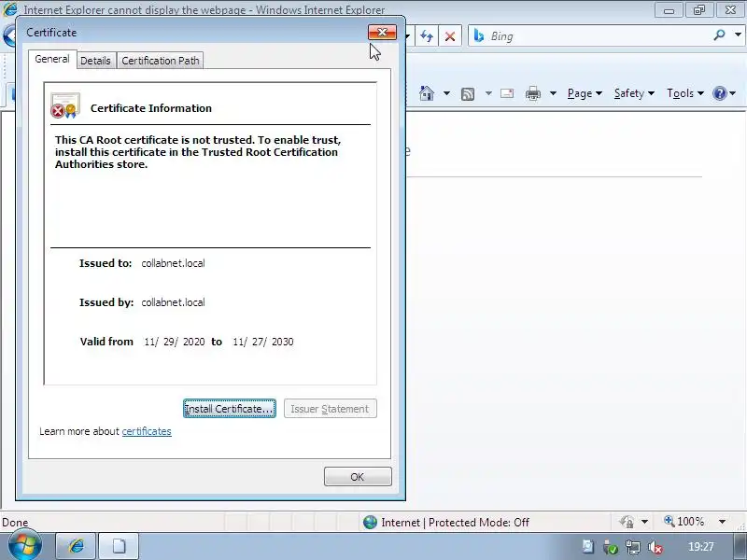The image size is (747, 560).
Task: Switch to the Certification Path tab
Action: coord(160,61)
